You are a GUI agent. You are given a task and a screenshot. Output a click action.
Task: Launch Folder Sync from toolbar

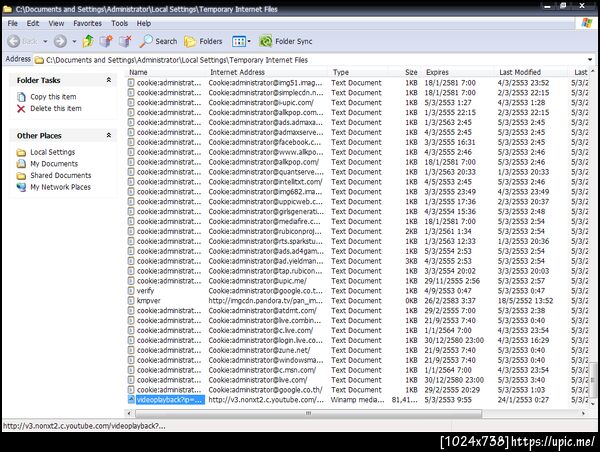285,41
